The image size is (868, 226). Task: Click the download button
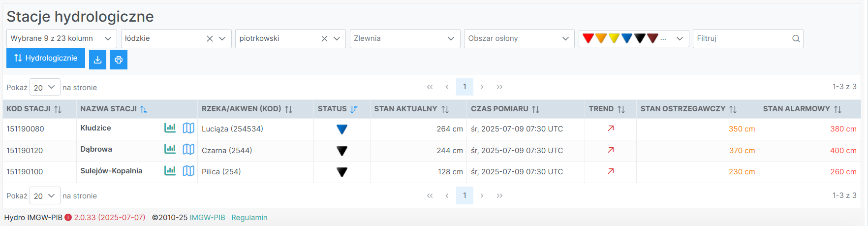coord(97,60)
